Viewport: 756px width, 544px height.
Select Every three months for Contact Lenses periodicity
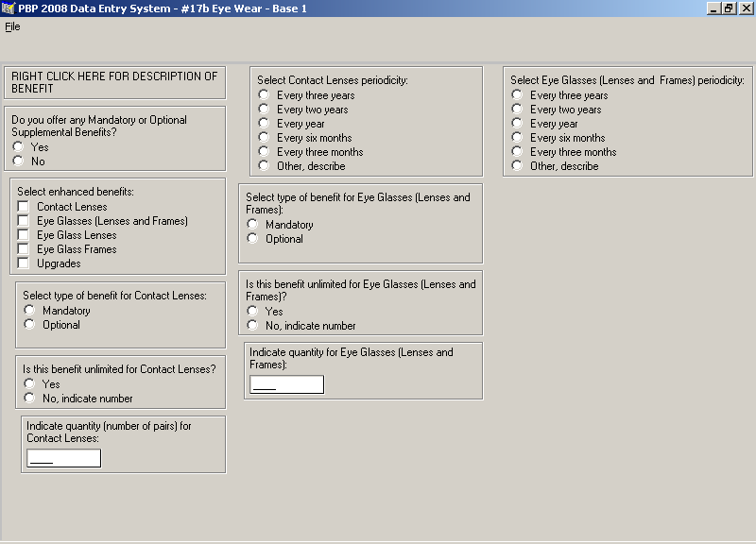pyautogui.click(x=264, y=151)
